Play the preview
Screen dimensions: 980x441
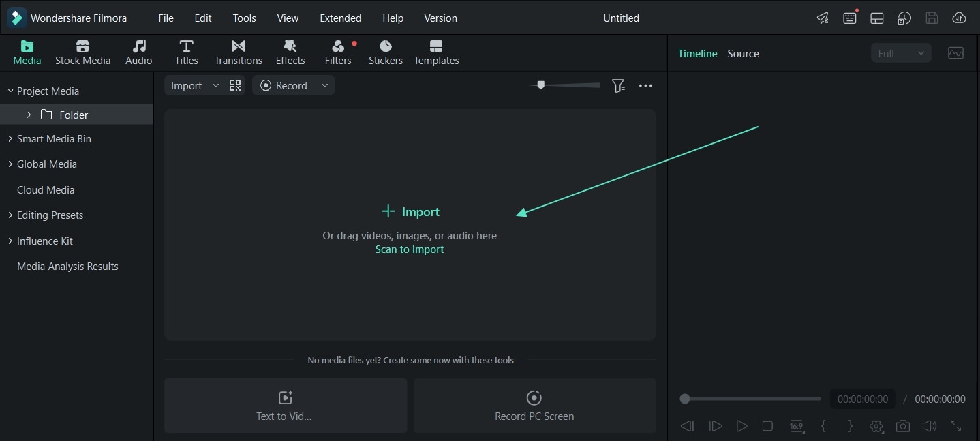click(742, 426)
